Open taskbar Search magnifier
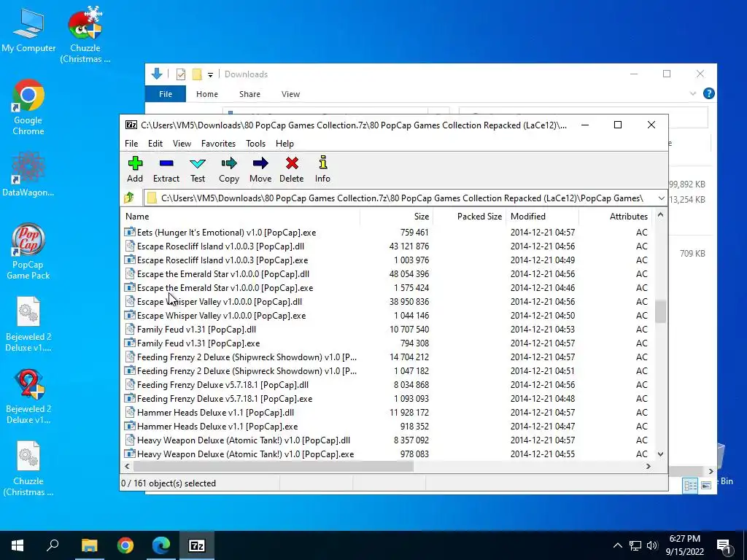This screenshot has width=747, height=560. click(x=53, y=545)
